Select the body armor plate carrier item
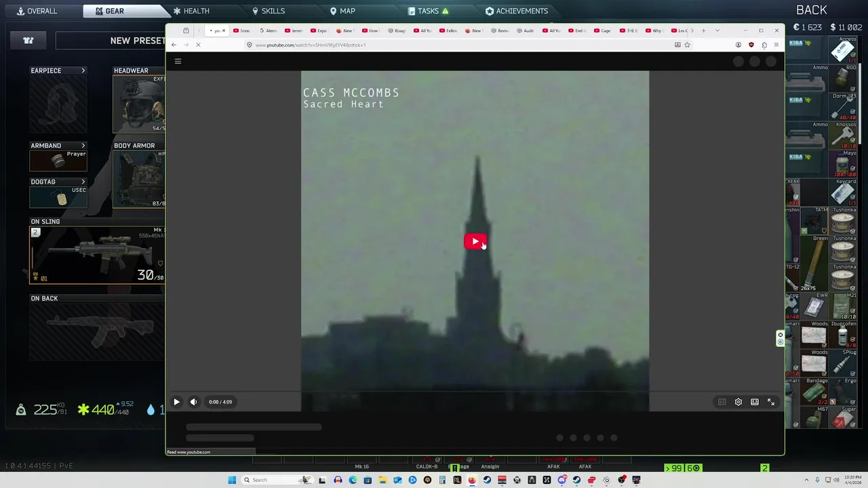The width and height of the screenshot is (868, 488). (139, 179)
